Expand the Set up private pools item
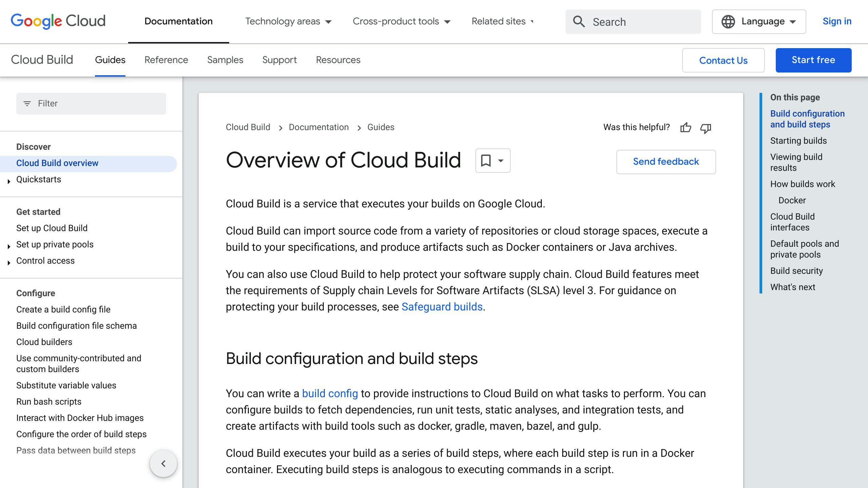The height and width of the screenshot is (488, 868). tap(9, 246)
